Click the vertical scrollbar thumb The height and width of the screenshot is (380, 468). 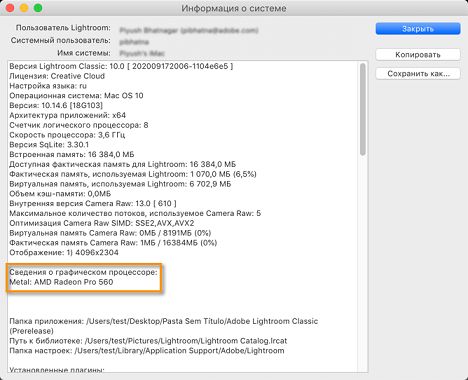363,109
